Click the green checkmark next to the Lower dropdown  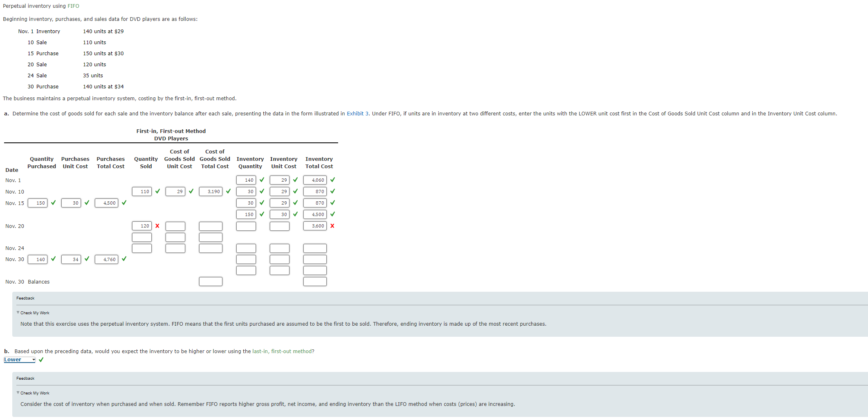point(41,360)
